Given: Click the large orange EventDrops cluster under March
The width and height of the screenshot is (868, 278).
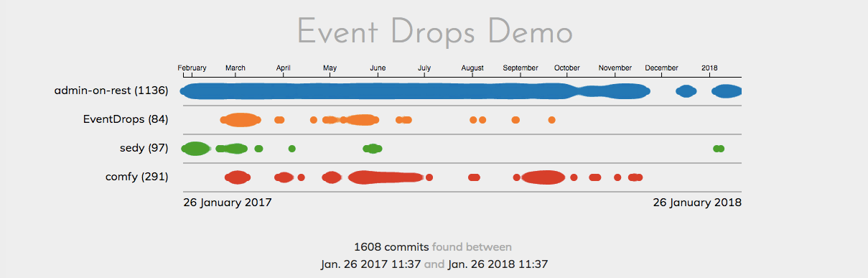Looking at the screenshot, I should click(x=241, y=120).
